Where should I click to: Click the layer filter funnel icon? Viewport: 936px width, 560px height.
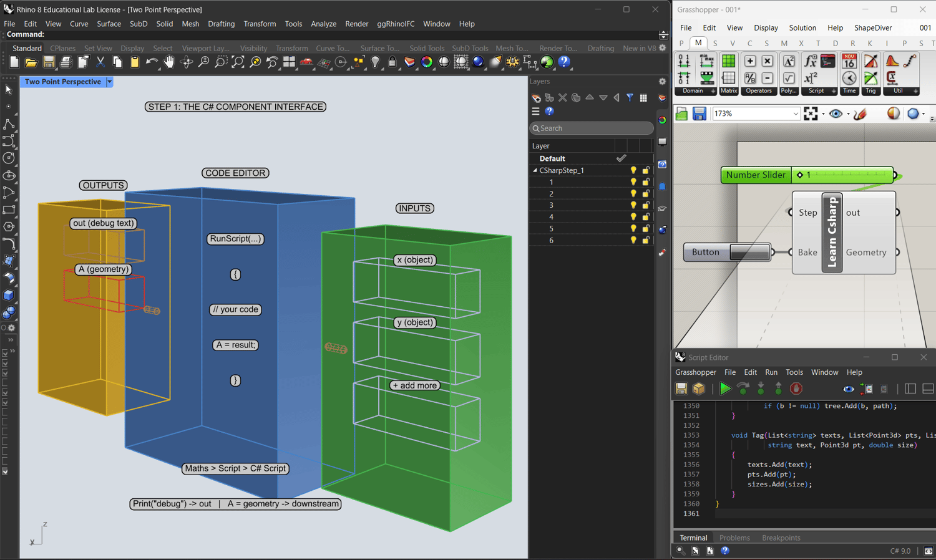pos(630,98)
